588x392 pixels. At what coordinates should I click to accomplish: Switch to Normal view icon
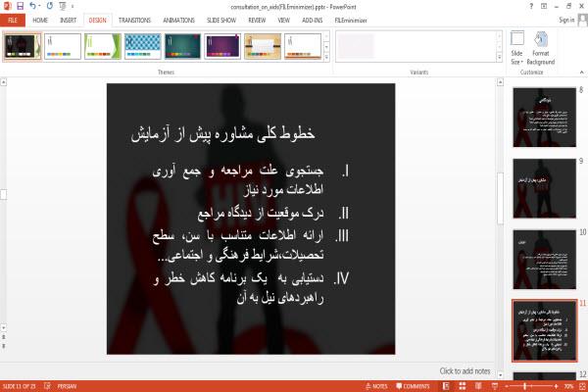click(x=446, y=386)
